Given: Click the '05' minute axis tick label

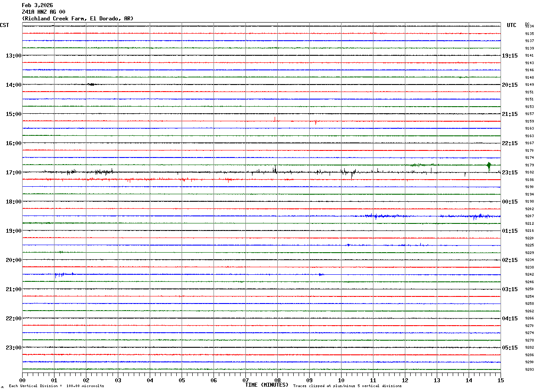Looking at the screenshot, I should coord(182,380).
